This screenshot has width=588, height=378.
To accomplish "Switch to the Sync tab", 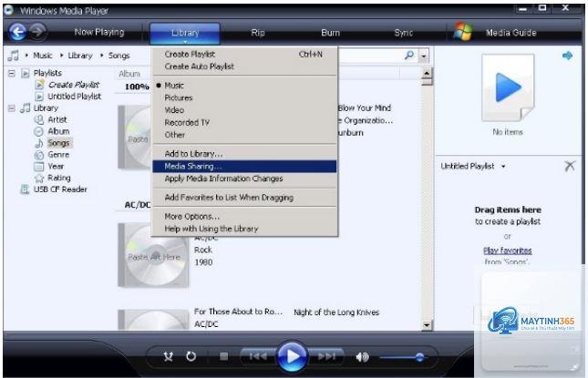I will pos(404,33).
